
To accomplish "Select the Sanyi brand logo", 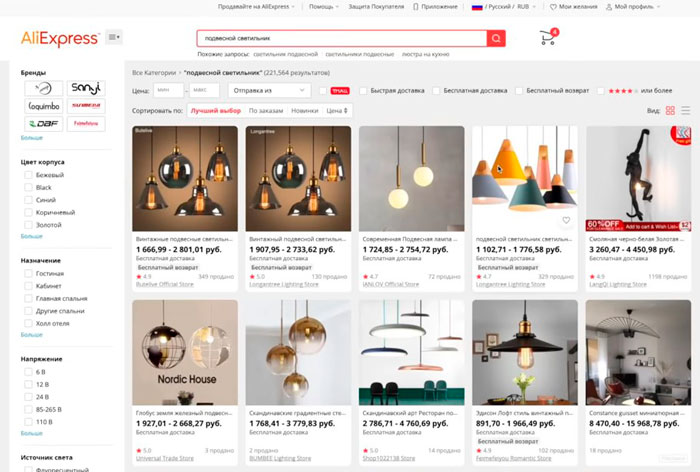I will tap(86, 88).
